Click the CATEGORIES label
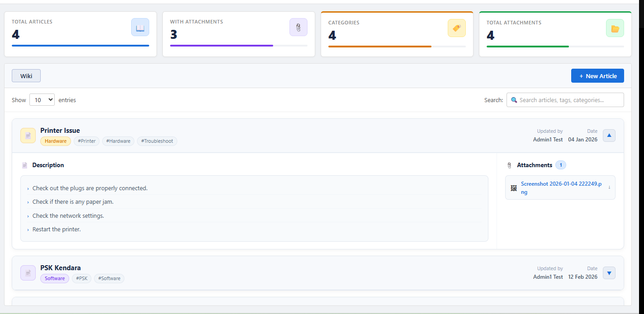The height and width of the screenshot is (314, 644). click(344, 23)
